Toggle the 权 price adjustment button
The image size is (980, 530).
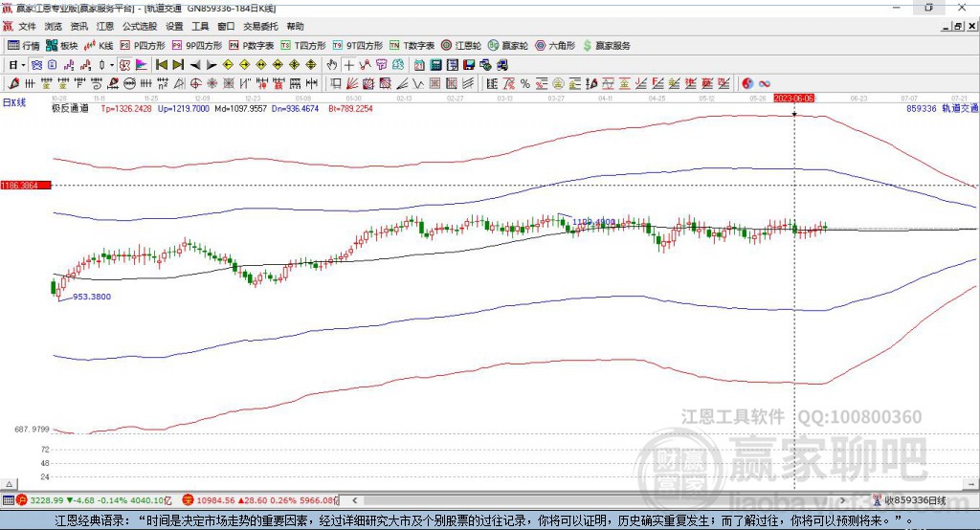[x=125, y=65]
